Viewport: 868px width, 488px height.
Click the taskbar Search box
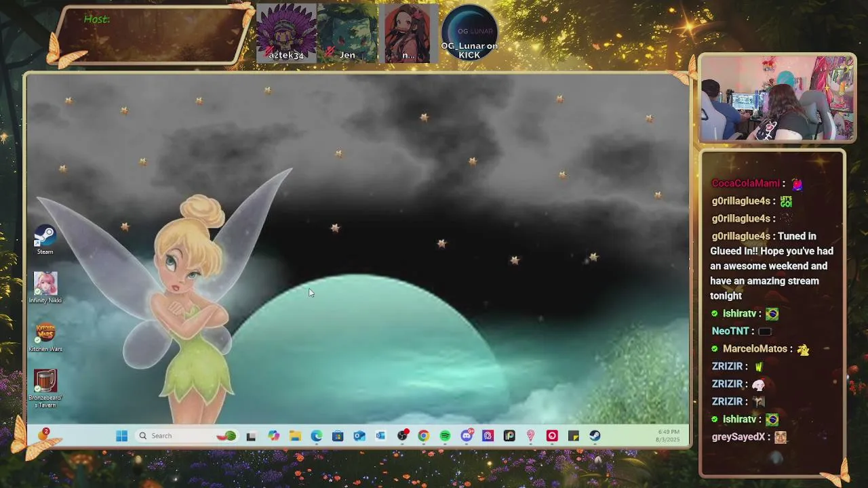click(x=186, y=436)
